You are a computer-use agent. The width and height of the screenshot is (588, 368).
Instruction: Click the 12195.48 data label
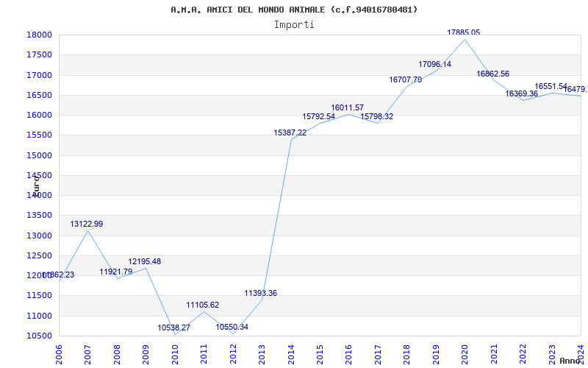144,261
